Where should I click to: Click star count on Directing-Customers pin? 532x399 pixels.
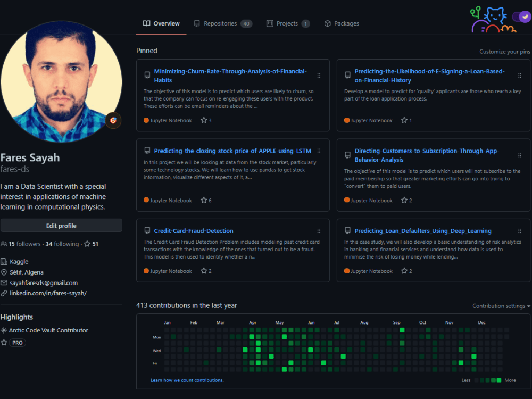pyautogui.click(x=406, y=200)
